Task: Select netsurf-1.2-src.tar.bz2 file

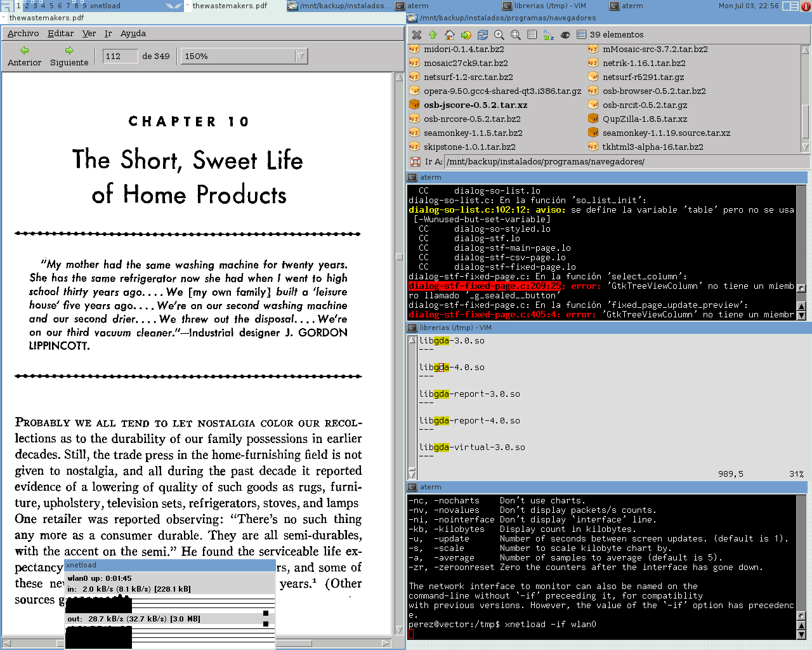Action: point(468,77)
